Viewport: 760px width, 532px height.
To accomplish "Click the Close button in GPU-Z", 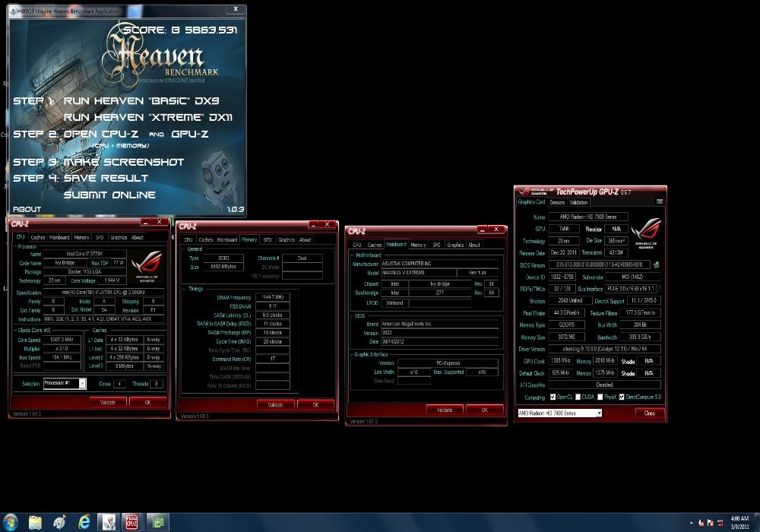I will (x=650, y=413).
